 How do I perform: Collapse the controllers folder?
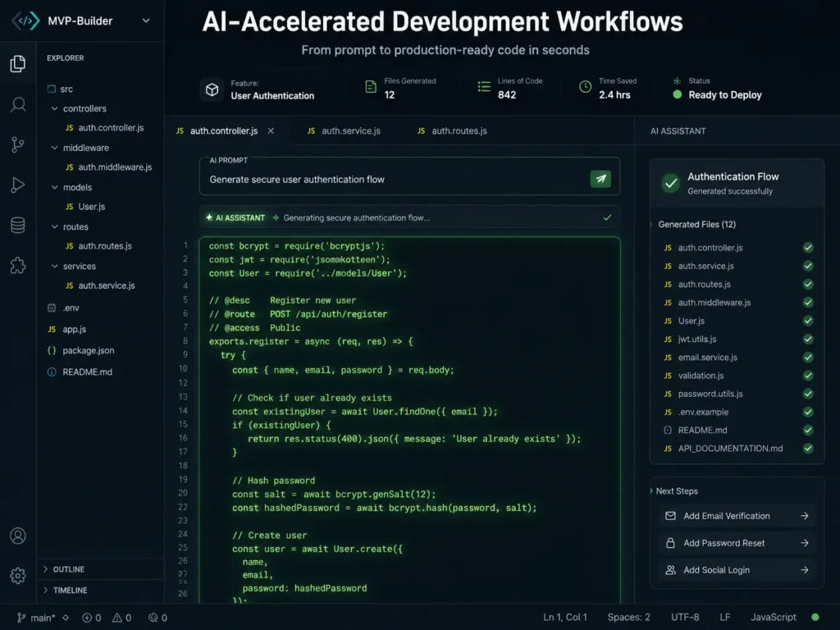click(55, 108)
